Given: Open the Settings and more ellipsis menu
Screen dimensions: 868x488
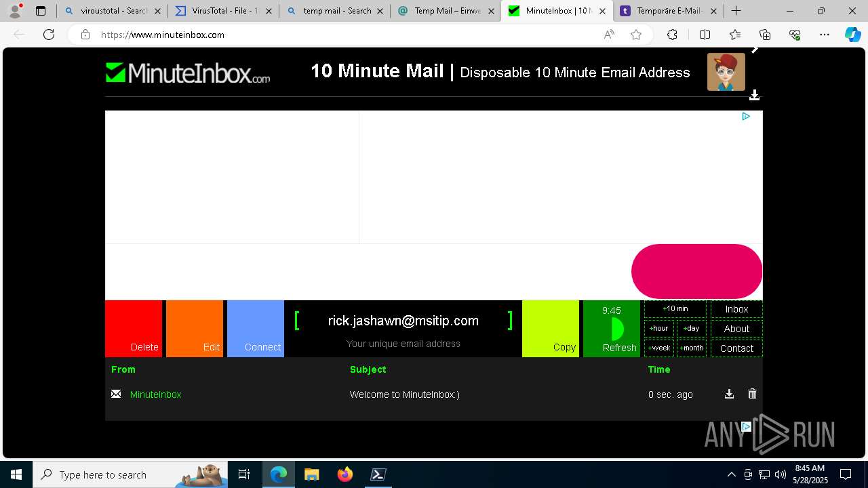Looking at the screenshot, I should point(825,35).
